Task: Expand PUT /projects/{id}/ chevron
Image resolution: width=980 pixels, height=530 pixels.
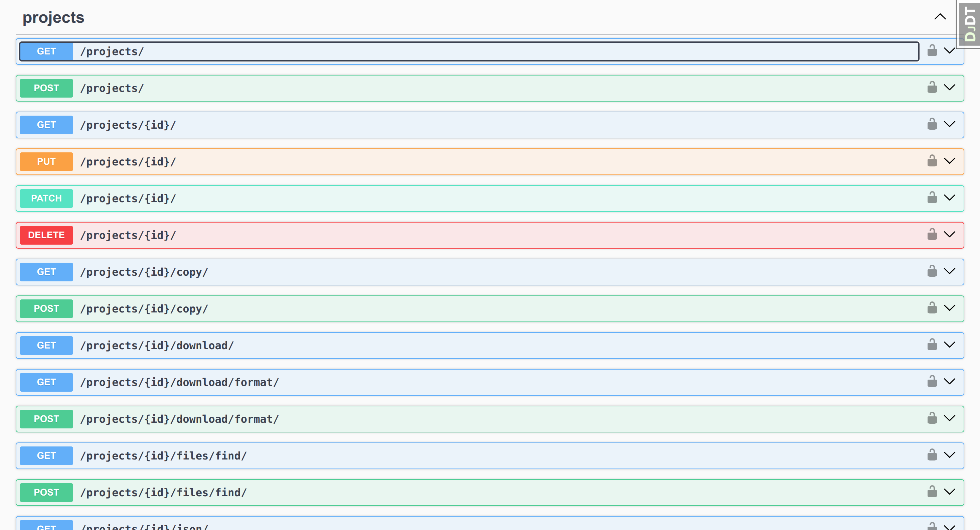Action: 950,161
